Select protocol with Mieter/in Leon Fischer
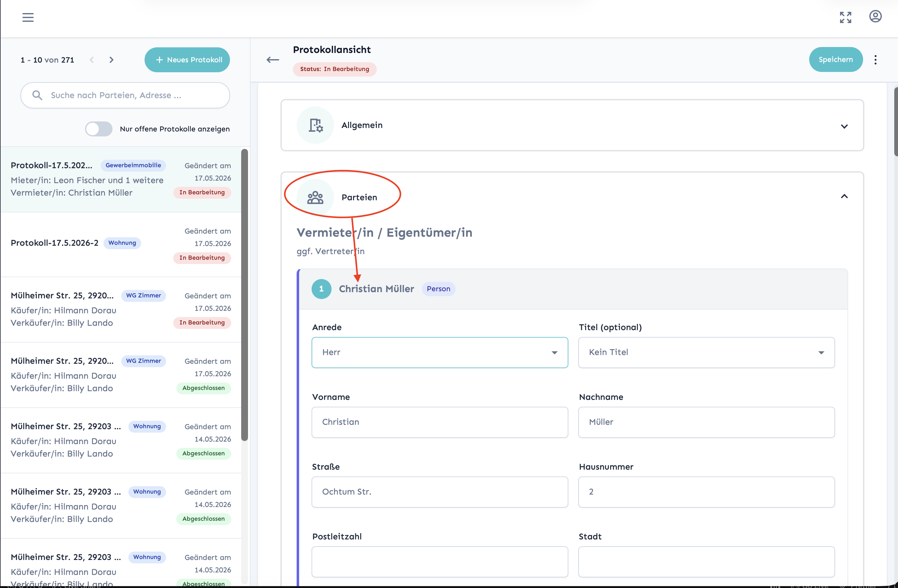 pyautogui.click(x=121, y=179)
